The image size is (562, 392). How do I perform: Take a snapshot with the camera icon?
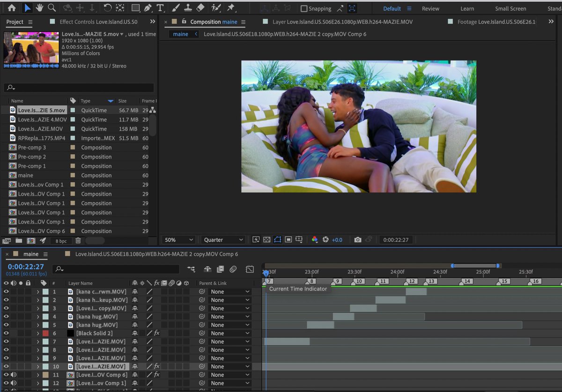tap(358, 240)
